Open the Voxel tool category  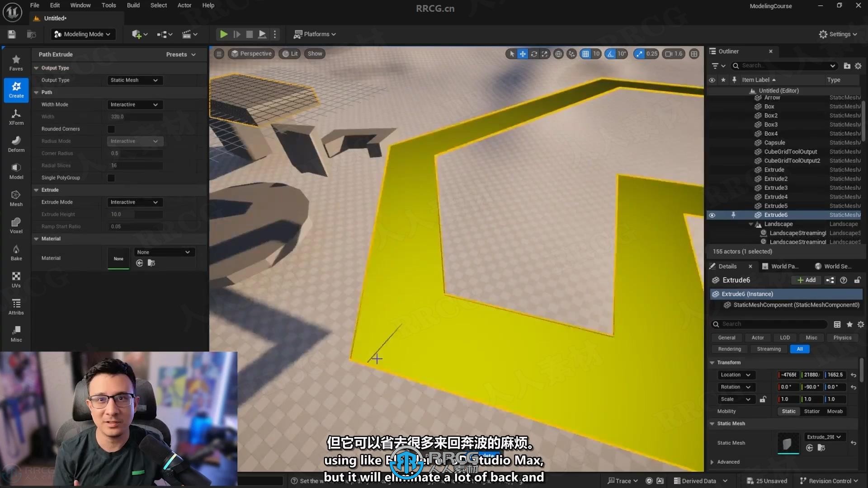point(16,225)
